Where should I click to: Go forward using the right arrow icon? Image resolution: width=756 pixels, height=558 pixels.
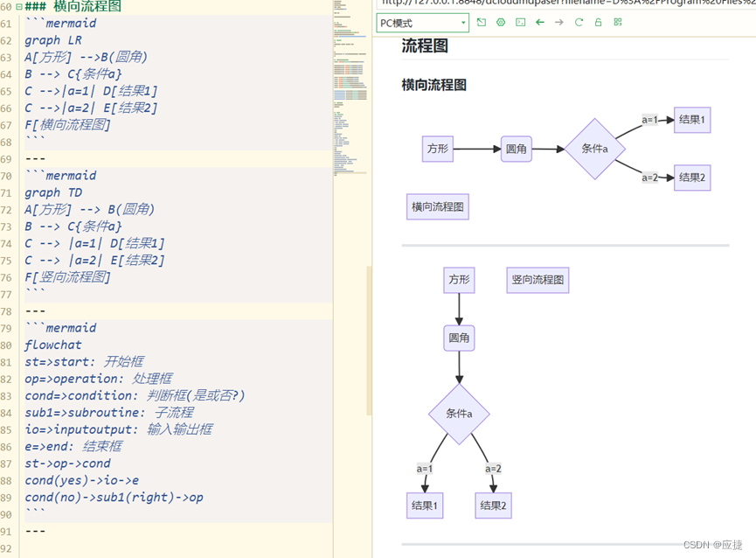(558, 22)
